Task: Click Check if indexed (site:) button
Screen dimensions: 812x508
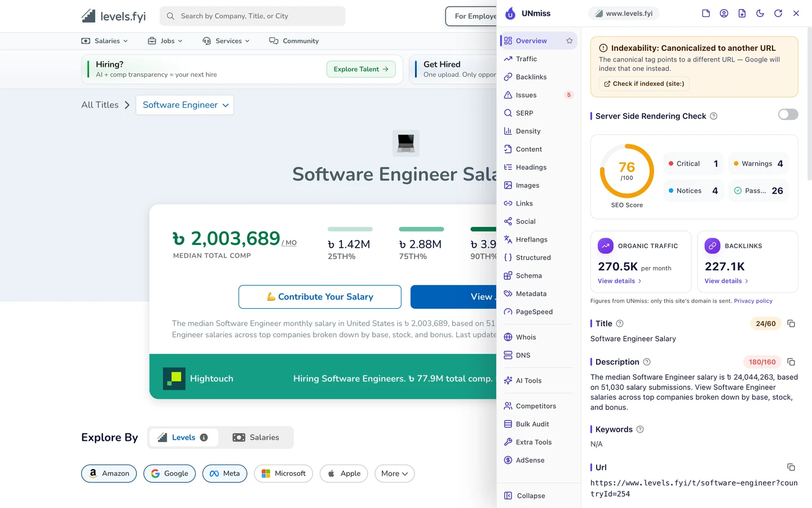Action: click(x=644, y=84)
